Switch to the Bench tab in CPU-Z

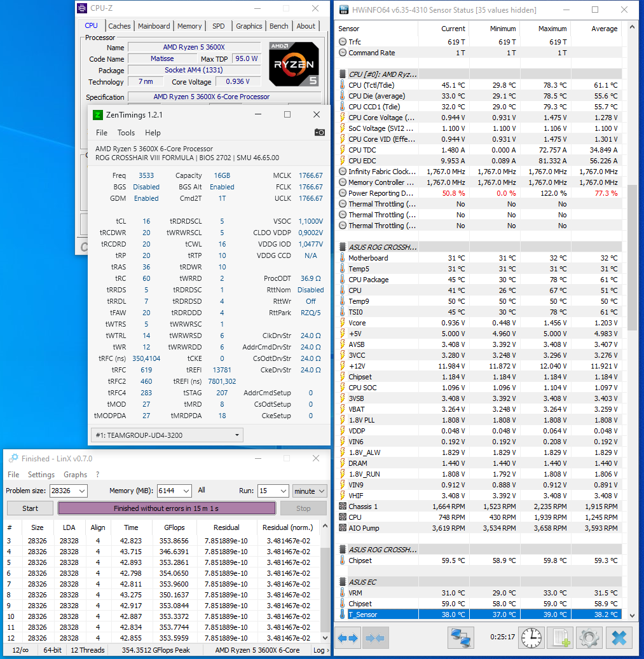(278, 26)
